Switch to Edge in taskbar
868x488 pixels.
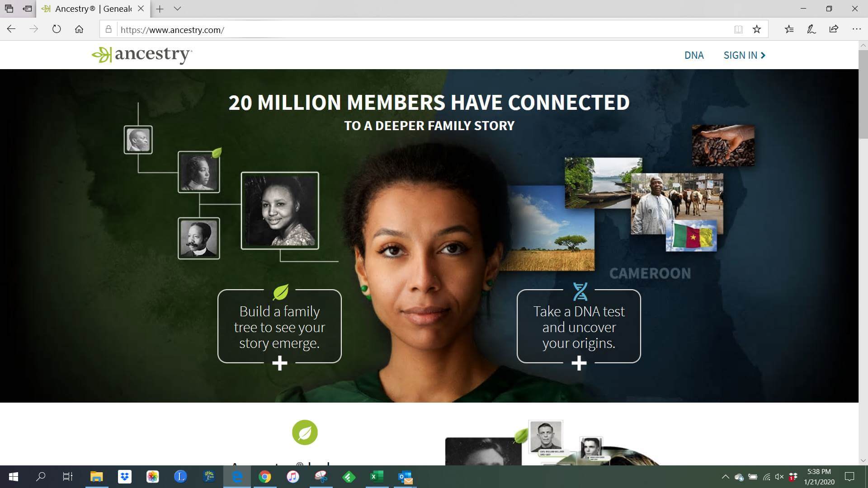pyautogui.click(x=237, y=477)
